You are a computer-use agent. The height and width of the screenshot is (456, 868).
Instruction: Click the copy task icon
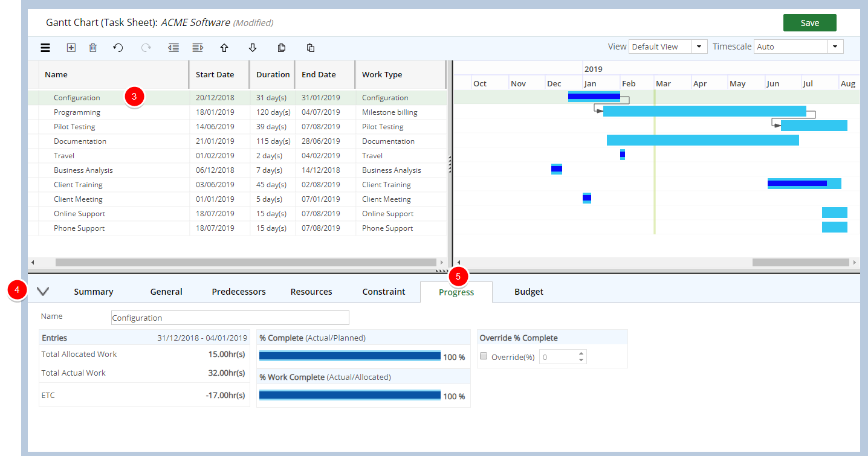282,48
